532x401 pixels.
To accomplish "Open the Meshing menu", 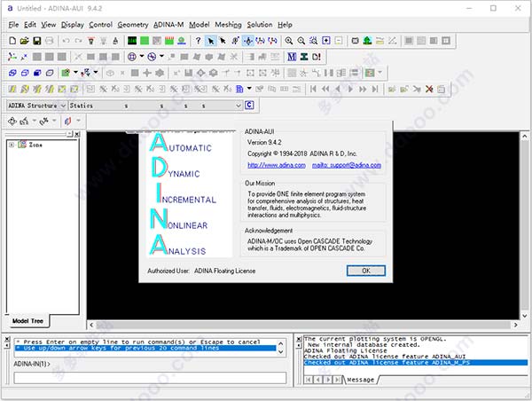I will coord(228,25).
